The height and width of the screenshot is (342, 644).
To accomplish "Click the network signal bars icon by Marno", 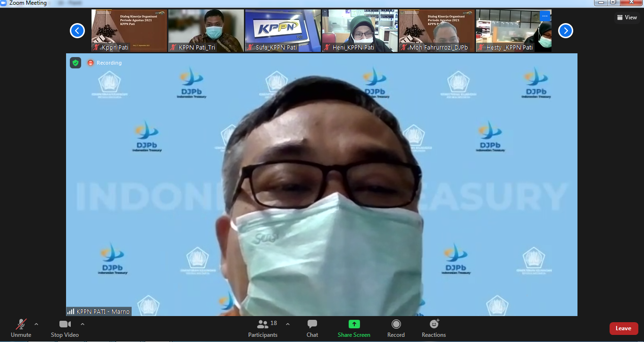I will (x=71, y=311).
